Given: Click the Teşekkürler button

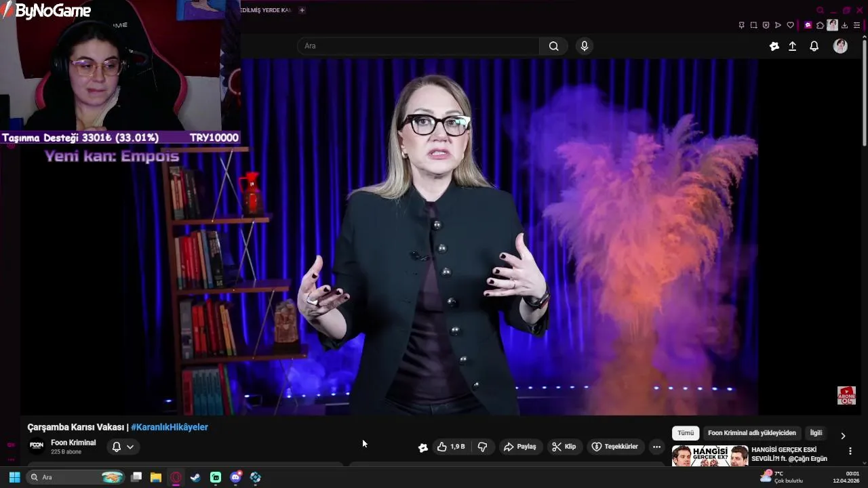Looking at the screenshot, I should point(615,447).
